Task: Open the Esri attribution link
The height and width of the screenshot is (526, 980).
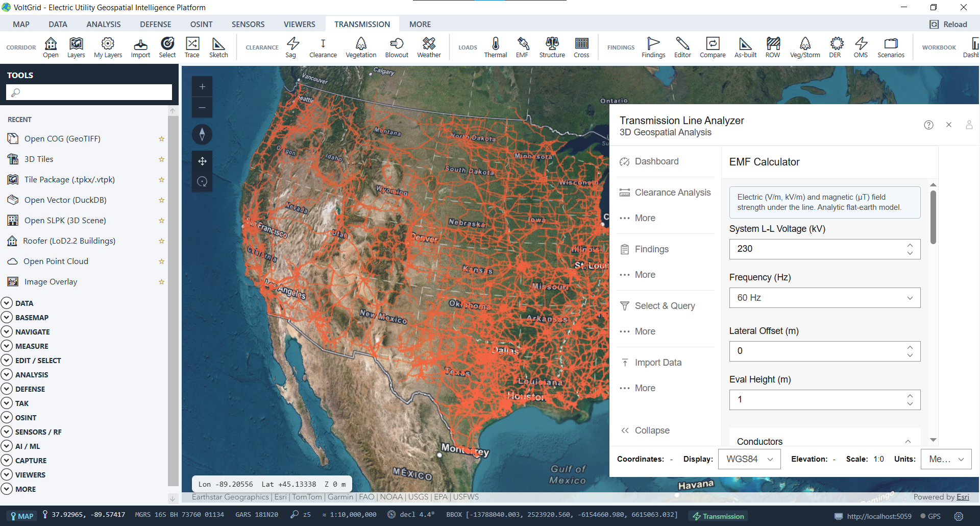Action: click(x=963, y=497)
